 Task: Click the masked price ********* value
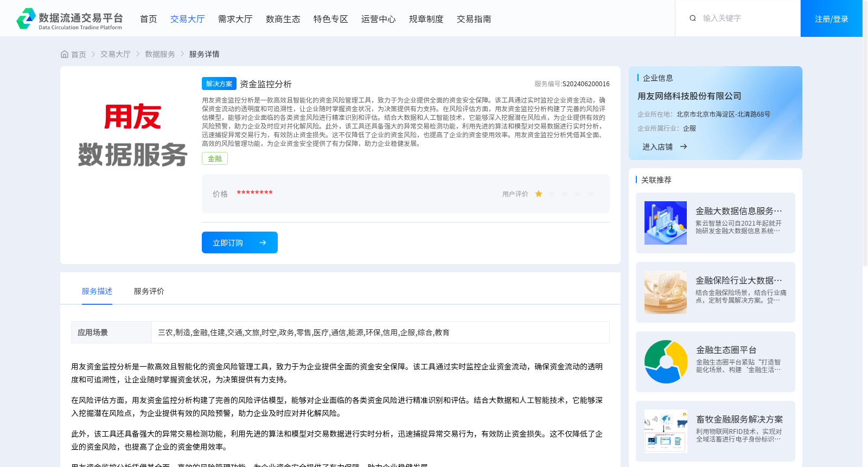coord(254,193)
